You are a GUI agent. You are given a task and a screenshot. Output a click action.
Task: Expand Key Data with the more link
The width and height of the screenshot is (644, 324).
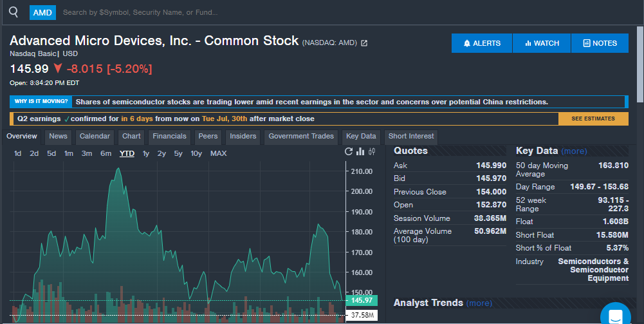[574, 151]
